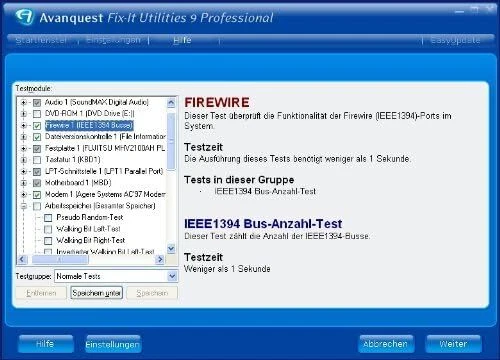Toggle the Audio 1 SoundMAX checkbox

click(x=37, y=103)
